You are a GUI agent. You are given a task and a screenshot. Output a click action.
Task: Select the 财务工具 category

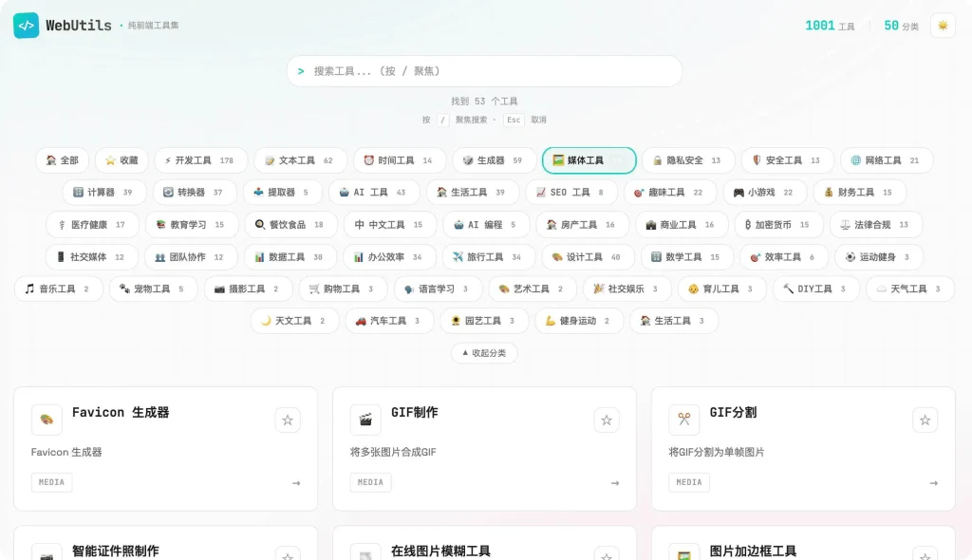(x=859, y=193)
